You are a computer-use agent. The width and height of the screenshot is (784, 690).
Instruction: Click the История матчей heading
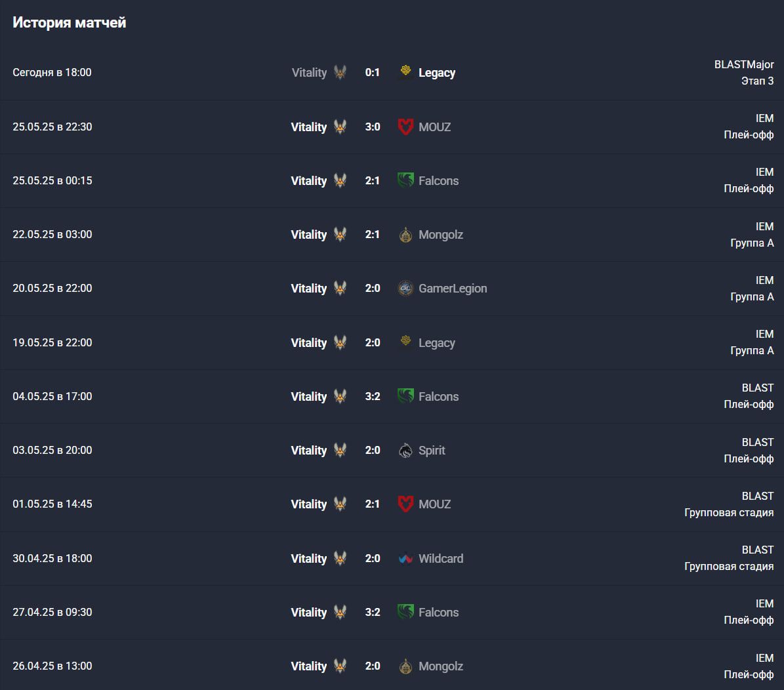pyautogui.click(x=69, y=22)
